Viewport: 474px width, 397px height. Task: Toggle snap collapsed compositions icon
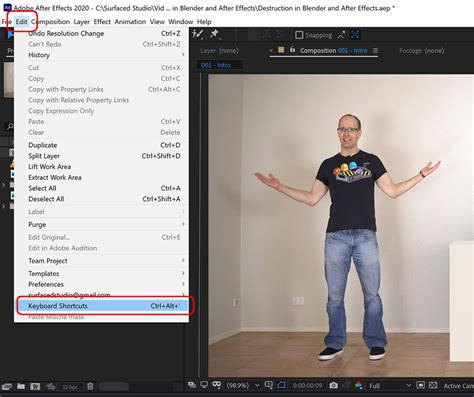pyautogui.click(x=355, y=34)
